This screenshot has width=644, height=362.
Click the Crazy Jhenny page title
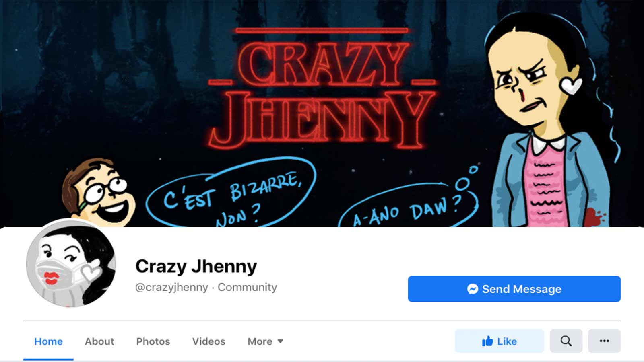pos(196,266)
